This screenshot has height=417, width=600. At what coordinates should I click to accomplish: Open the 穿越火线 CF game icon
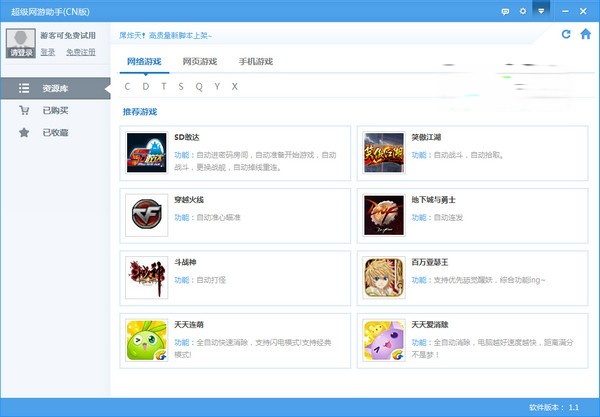[x=147, y=215]
